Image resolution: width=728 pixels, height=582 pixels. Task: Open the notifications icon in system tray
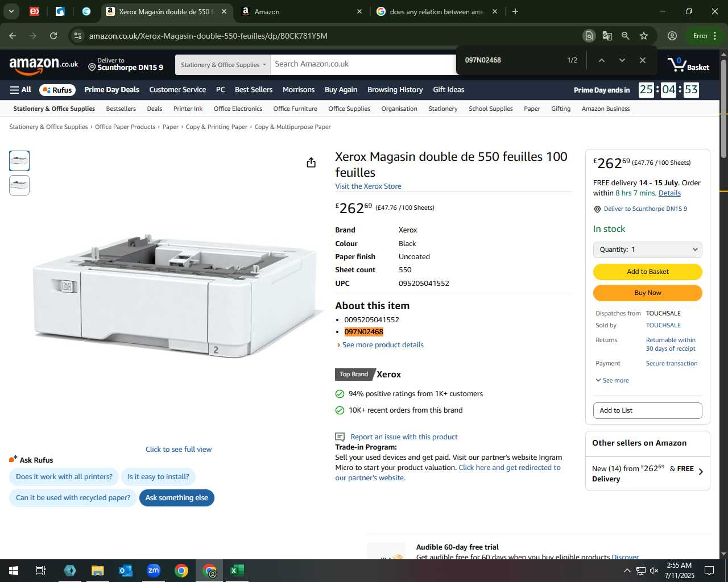pos(709,571)
